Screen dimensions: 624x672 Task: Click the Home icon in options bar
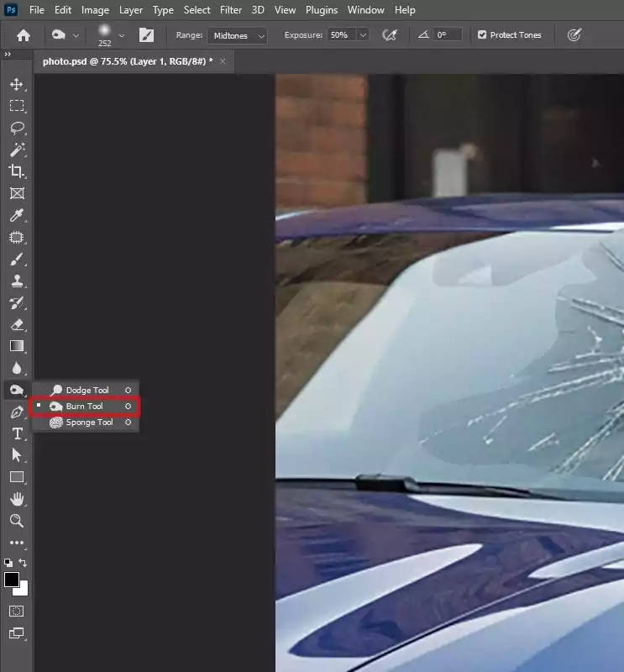(x=24, y=35)
